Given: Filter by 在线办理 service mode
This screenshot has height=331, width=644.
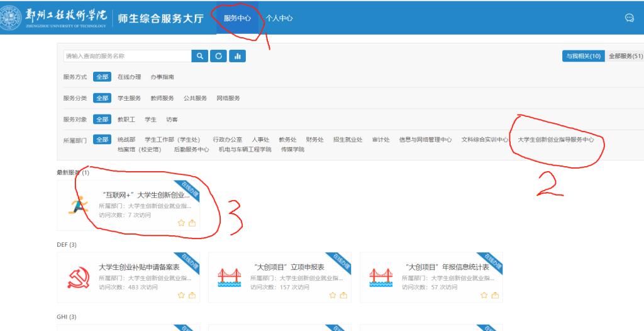Looking at the screenshot, I should click(x=129, y=77).
